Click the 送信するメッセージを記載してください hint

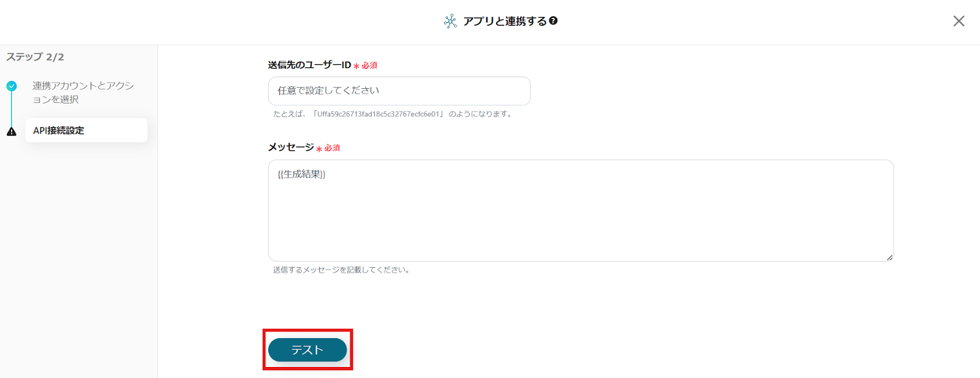point(341,270)
